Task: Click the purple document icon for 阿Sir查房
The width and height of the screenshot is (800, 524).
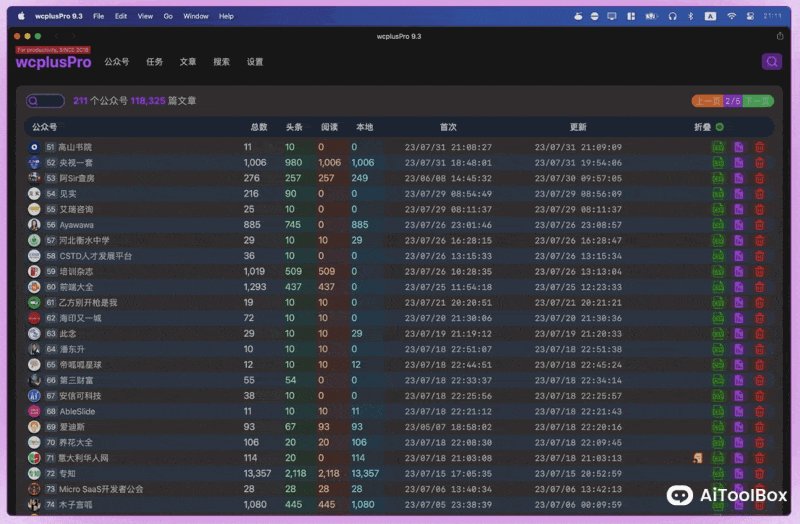Action: (738, 178)
